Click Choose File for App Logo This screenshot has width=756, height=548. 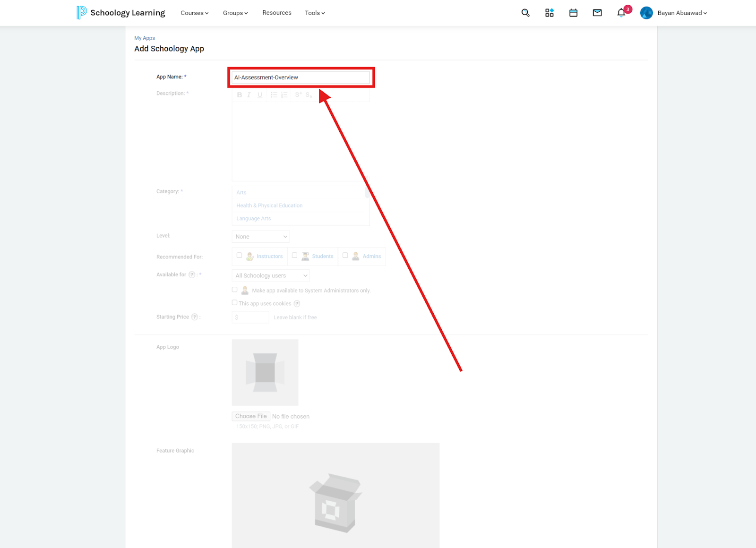251,416
